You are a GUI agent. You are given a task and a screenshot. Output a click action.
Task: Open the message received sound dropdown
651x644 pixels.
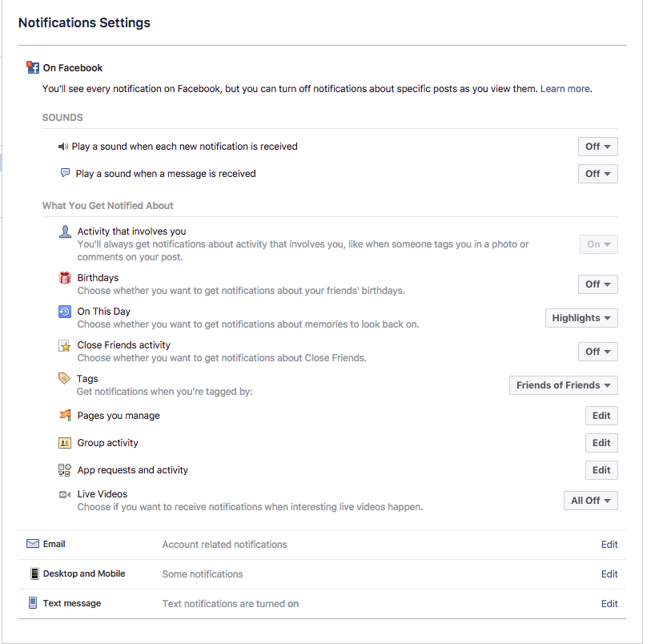597,174
